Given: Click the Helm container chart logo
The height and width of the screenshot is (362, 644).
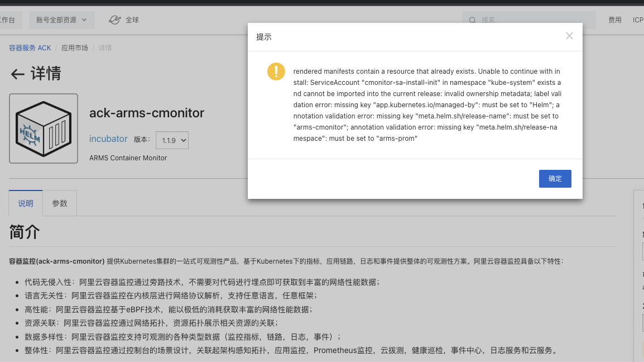Looking at the screenshot, I should click(x=44, y=128).
